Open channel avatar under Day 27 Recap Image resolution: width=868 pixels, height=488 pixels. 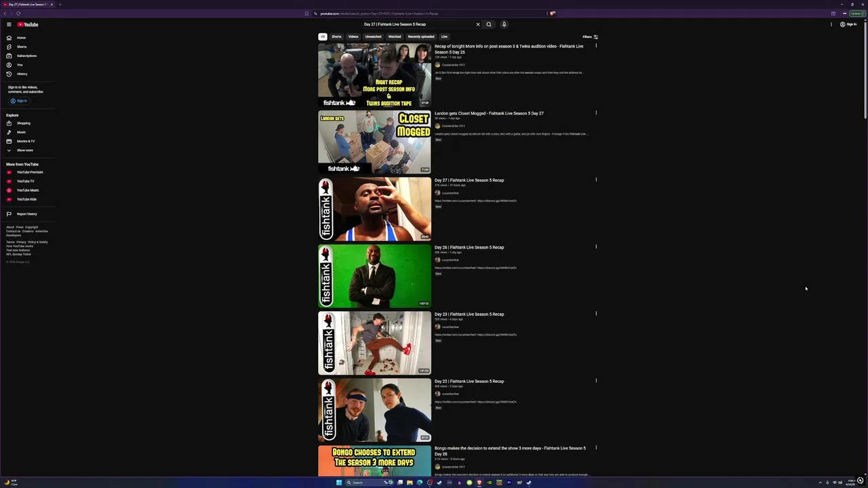pyautogui.click(x=437, y=193)
